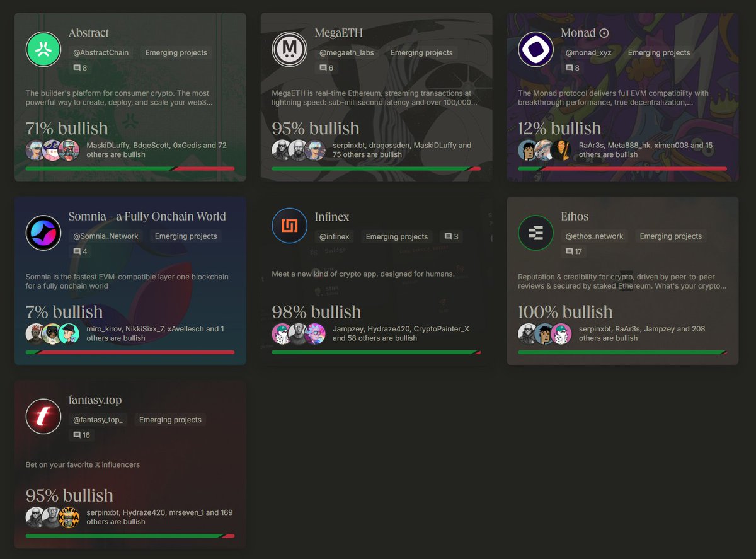Screen dimensions: 756x559
Task: Open the @monad_xyz handle tag
Action: point(588,52)
